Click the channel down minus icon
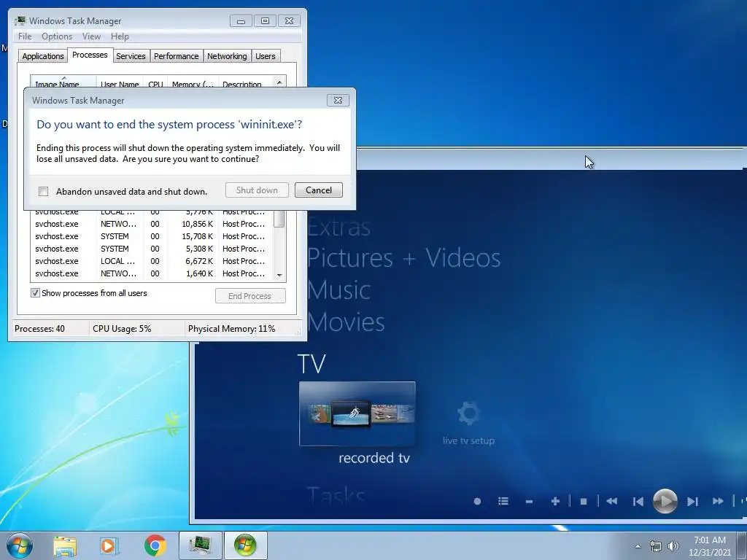The image size is (747, 560). coord(529,502)
